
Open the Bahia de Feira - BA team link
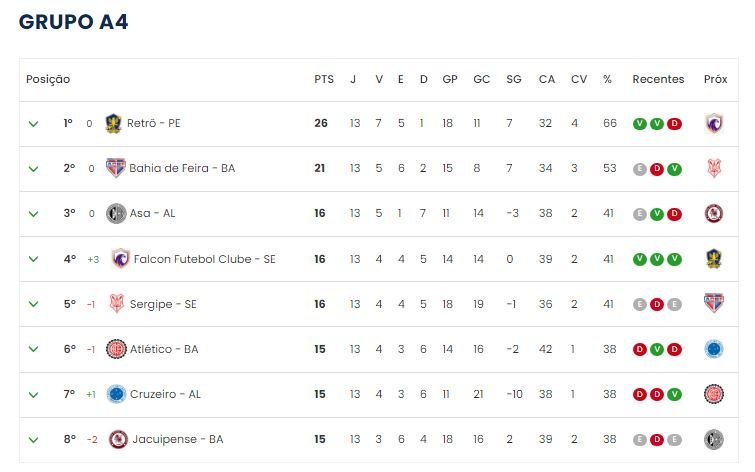point(182,168)
